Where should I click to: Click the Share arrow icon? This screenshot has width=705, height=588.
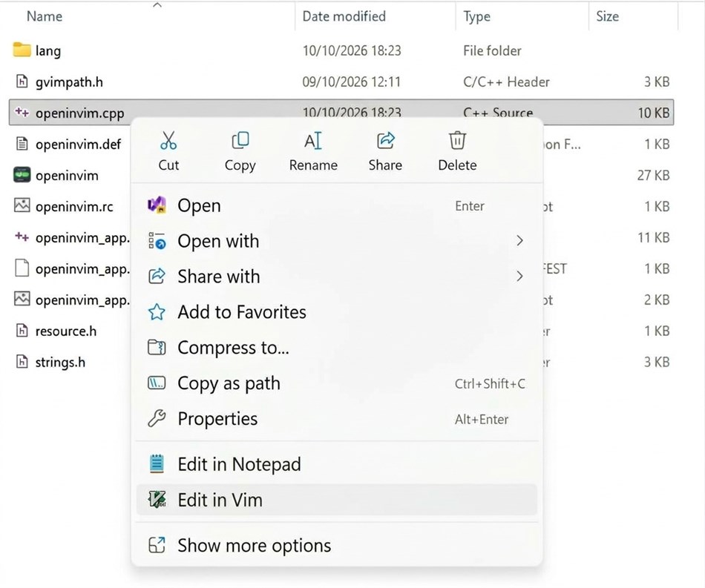385,140
